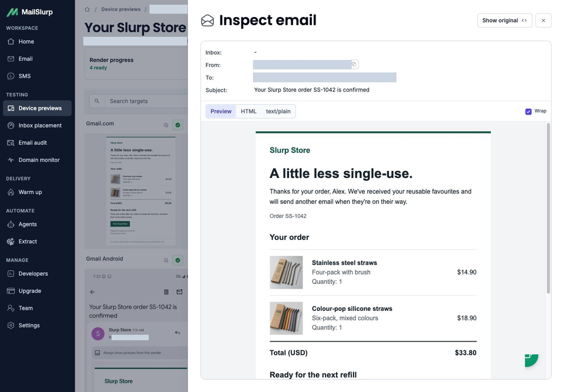This screenshot has height=392, width=564.
Task: Click the MailSlurp logo
Action: click(x=29, y=12)
